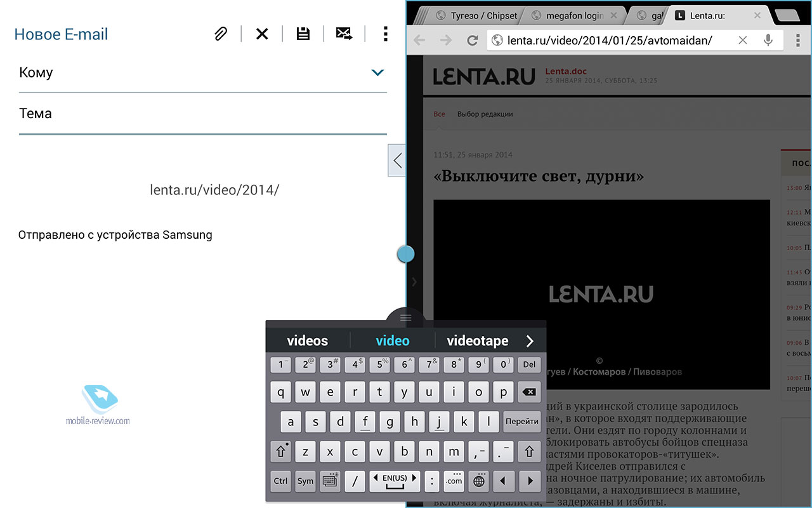Open the «Выключите свет, дурни» headline
812x508 pixels.
(x=539, y=176)
